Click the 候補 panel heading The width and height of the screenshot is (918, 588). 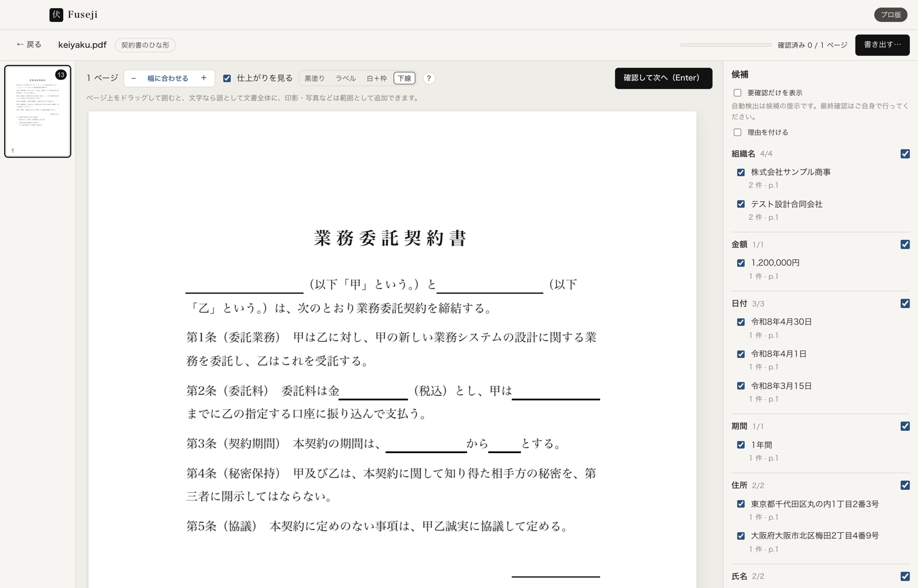[x=740, y=74]
